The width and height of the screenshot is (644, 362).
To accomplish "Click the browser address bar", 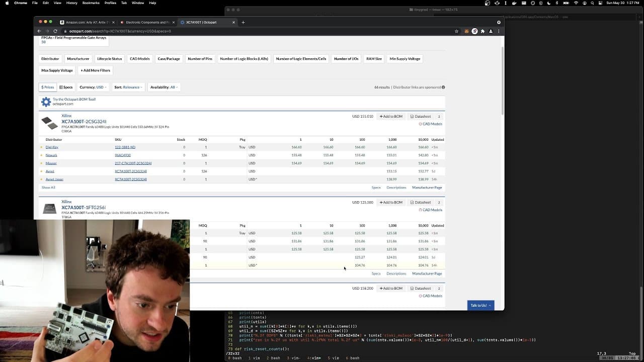I will (257, 31).
